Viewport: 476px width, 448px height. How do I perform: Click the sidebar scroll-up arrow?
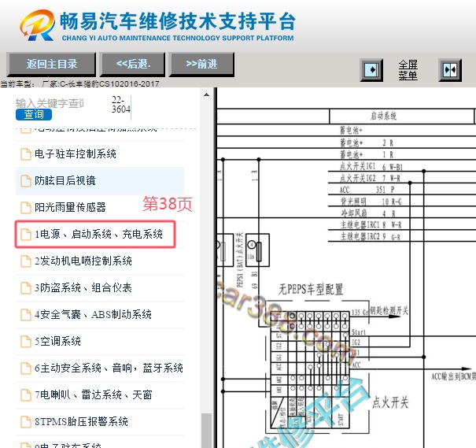pyautogui.click(x=206, y=94)
